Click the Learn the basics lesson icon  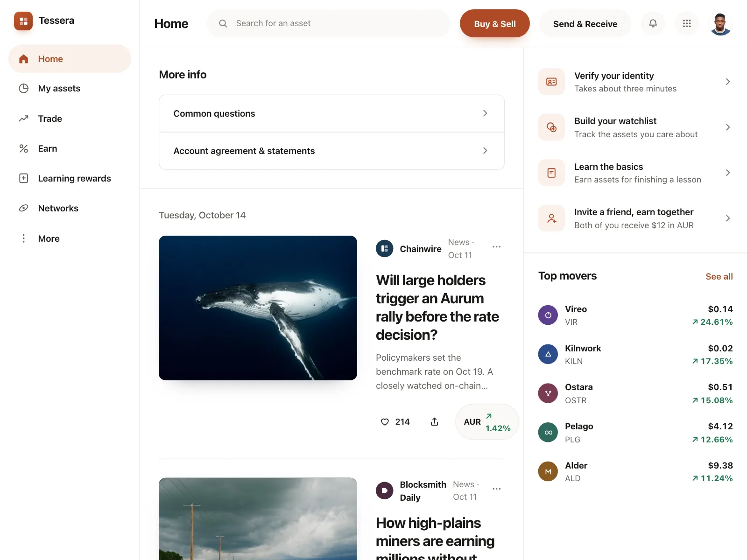(x=551, y=173)
